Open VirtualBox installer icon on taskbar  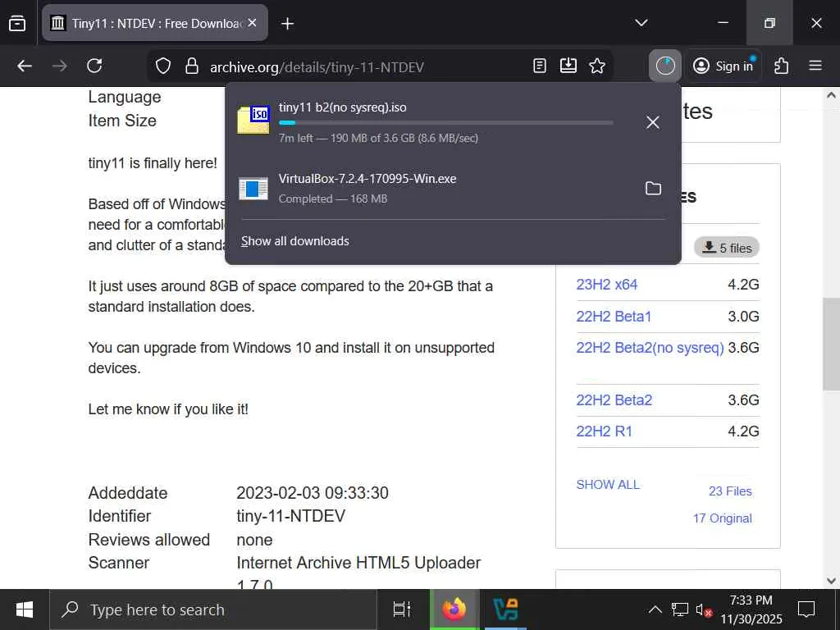(505, 609)
